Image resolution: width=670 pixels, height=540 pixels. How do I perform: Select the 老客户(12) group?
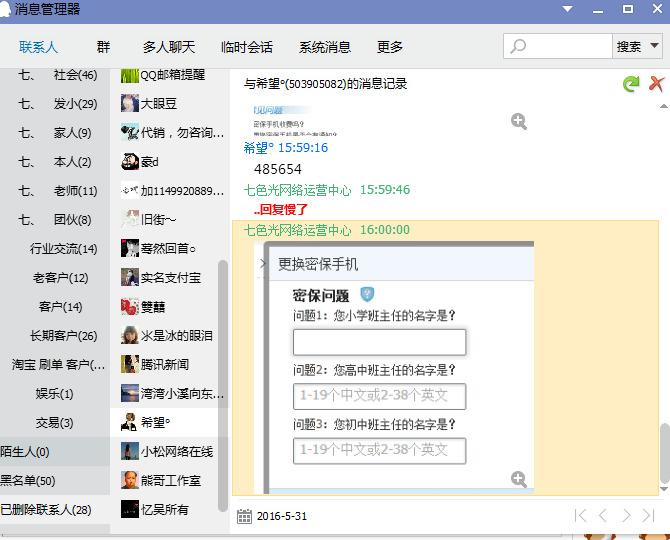point(55,278)
